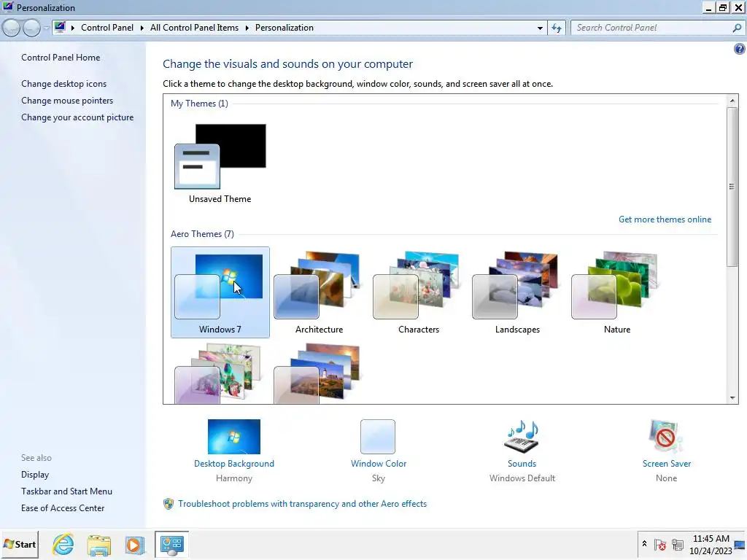Open Control Panel Home
This screenshot has width=747, height=560.
point(61,58)
